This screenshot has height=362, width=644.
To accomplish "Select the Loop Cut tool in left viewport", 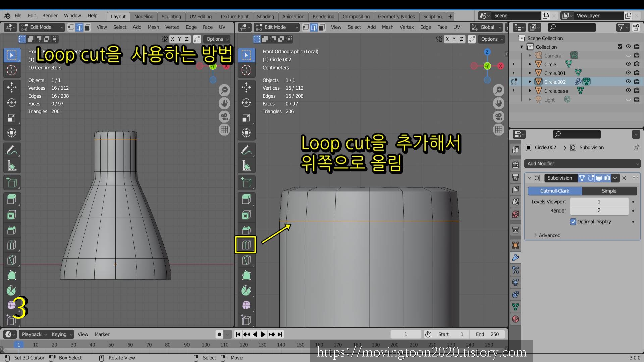I will 12,245.
